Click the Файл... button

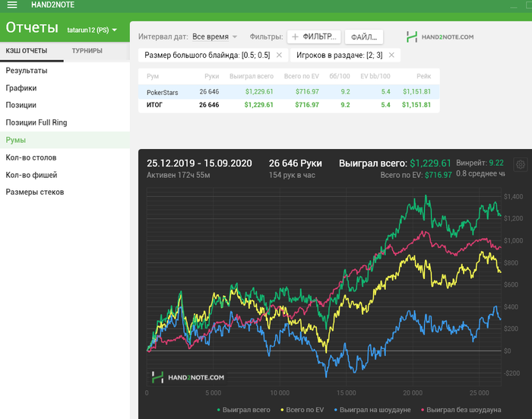tap(364, 37)
